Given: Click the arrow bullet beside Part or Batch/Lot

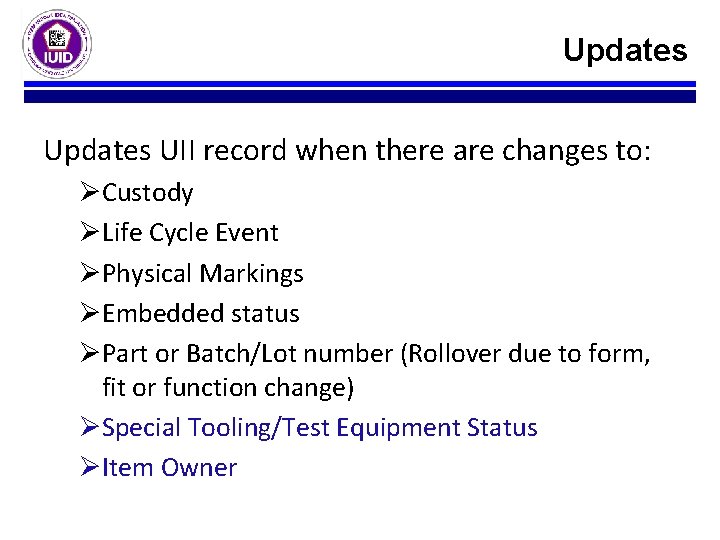Looking at the screenshot, I should coord(90,353).
